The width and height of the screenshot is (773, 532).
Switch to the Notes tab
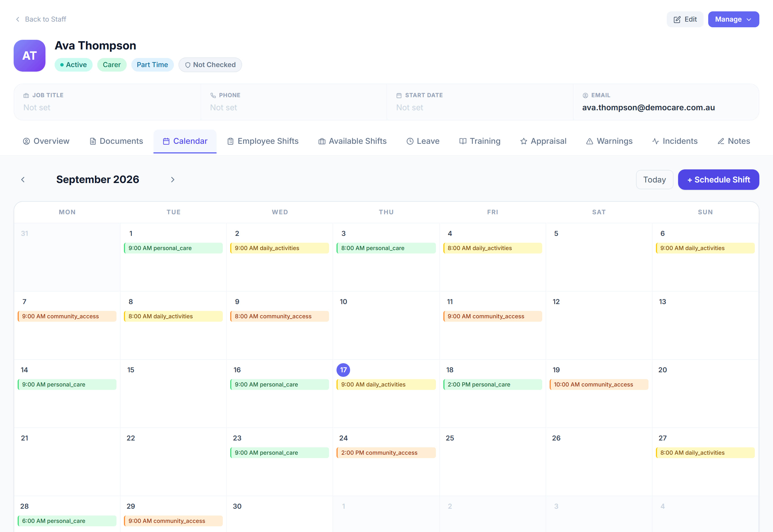(x=733, y=141)
